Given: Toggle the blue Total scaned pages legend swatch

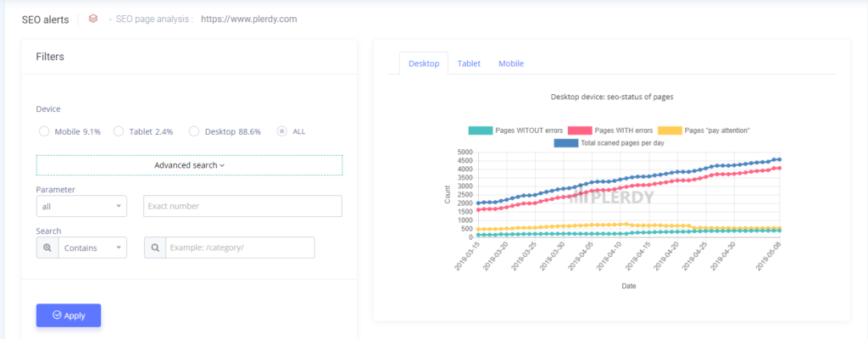Looking at the screenshot, I should pos(565,142).
